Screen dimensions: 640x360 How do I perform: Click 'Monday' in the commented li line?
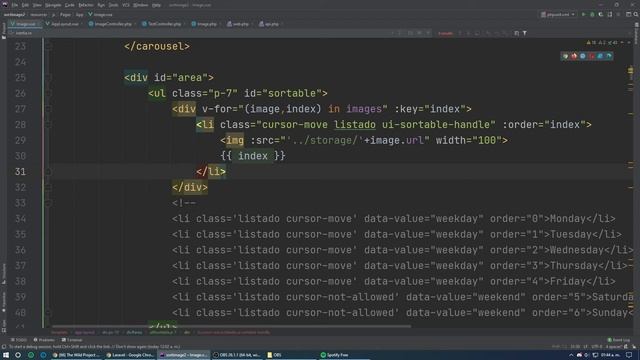tap(568, 218)
